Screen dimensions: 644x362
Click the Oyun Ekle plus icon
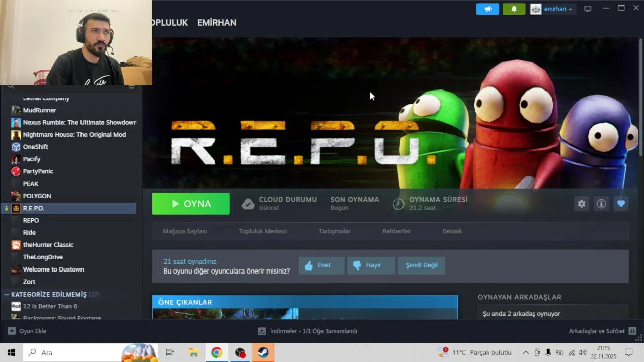12,331
